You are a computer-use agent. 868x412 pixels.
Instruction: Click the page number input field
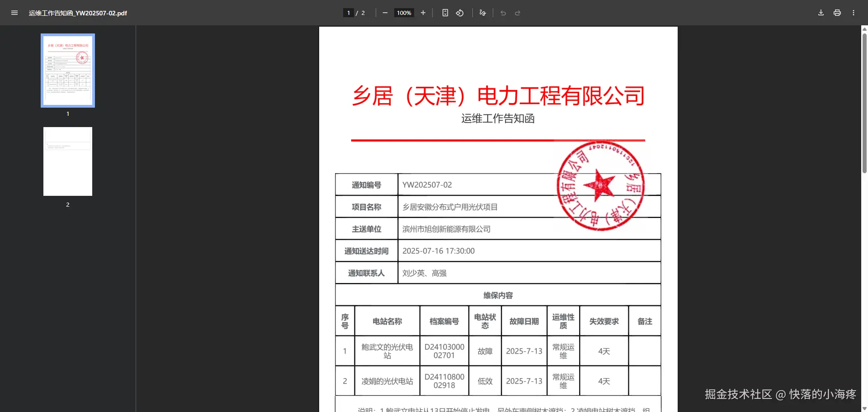(x=349, y=13)
